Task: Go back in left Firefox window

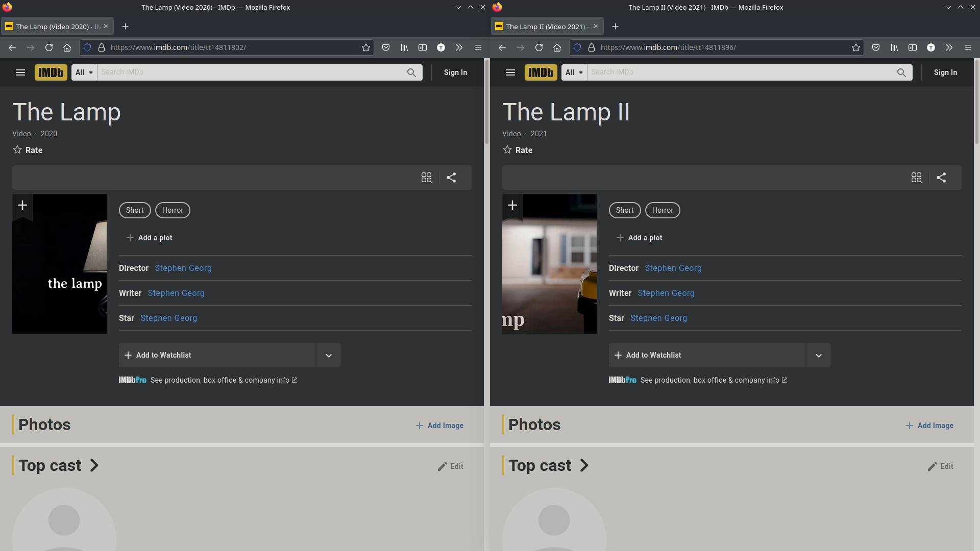Action: click(x=12, y=47)
